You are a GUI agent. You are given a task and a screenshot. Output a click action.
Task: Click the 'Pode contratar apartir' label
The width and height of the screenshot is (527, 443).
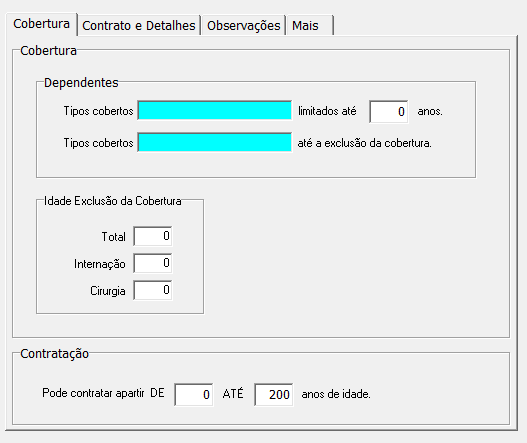pyautogui.click(x=93, y=393)
